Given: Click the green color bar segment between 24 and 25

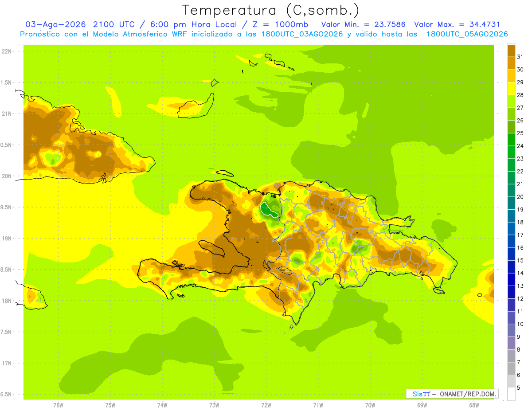Looking at the screenshot, I should click(x=511, y=139).
